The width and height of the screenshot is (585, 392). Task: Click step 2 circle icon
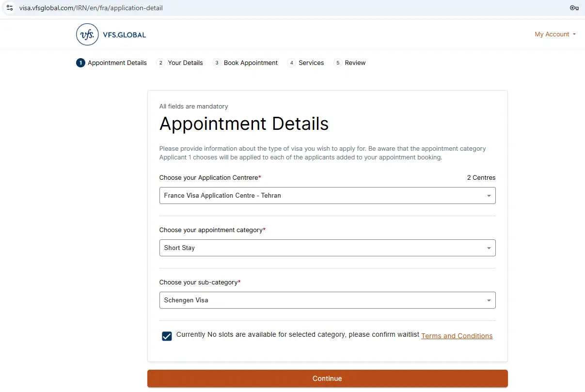click(x=160, y=63)
